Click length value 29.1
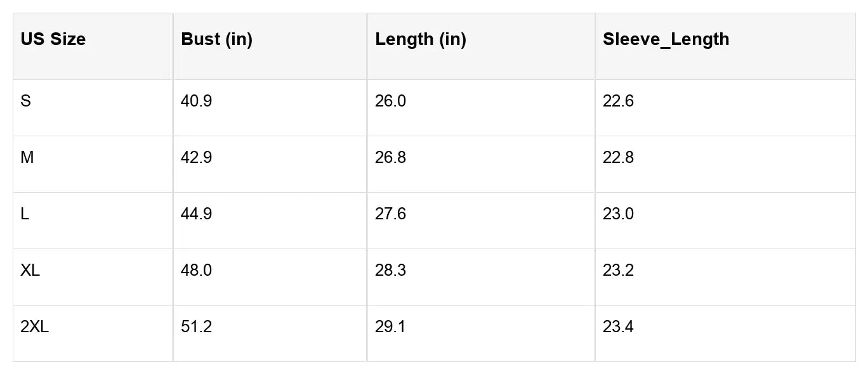Image resolution: width=868 pixels, height=374 pixels. pos(390,327)
